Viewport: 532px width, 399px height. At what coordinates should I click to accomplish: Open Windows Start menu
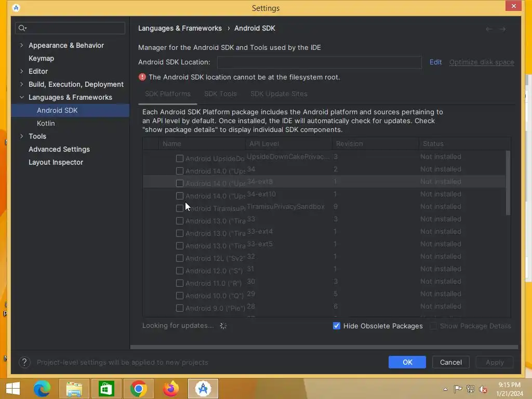(13, 389)
